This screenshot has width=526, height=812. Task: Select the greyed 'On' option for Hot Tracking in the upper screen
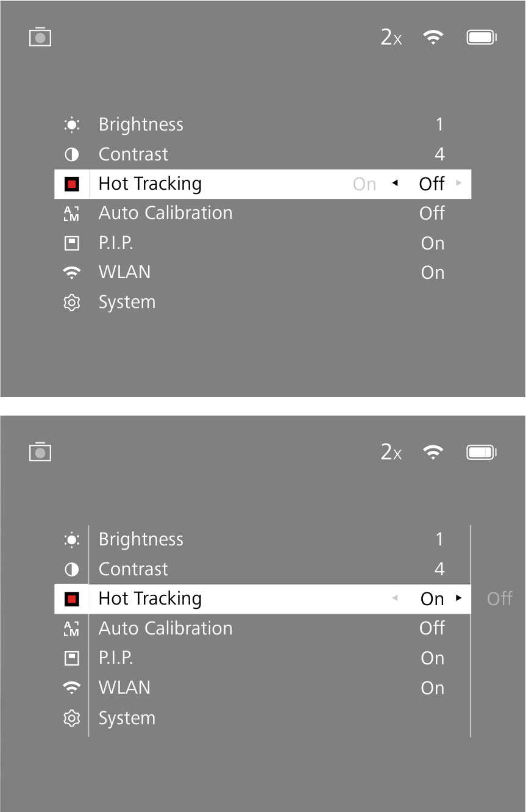point(364,184)
